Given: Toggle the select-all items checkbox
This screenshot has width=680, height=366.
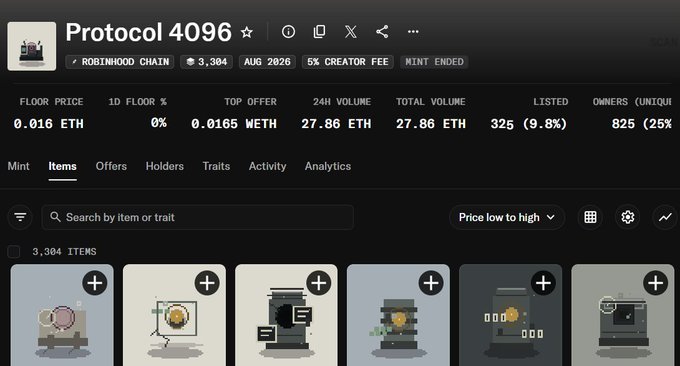Looking at the screenshot, I should click(x=14, y=252).
